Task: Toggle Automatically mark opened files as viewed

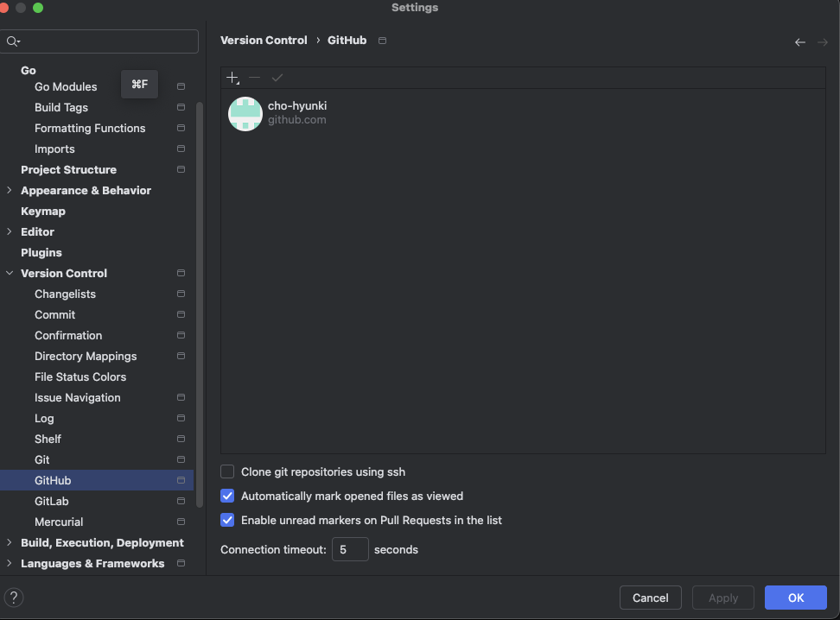Action: click(x=227, y=496)
